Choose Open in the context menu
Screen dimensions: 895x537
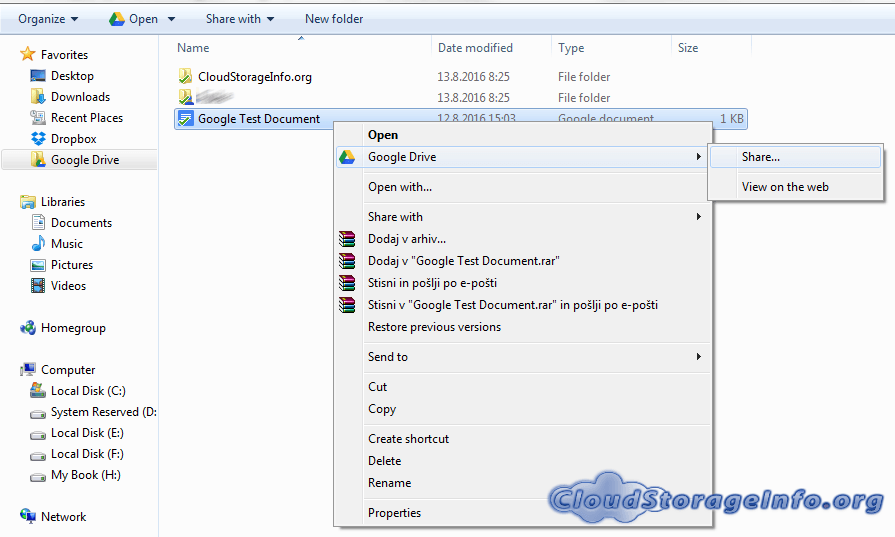pyautogui.click(x=383, y=135)
